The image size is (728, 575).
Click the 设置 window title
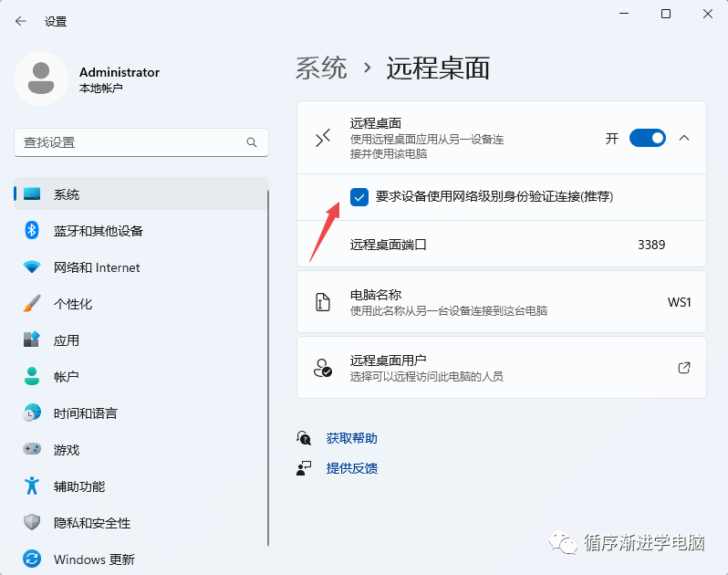point(56,21)
